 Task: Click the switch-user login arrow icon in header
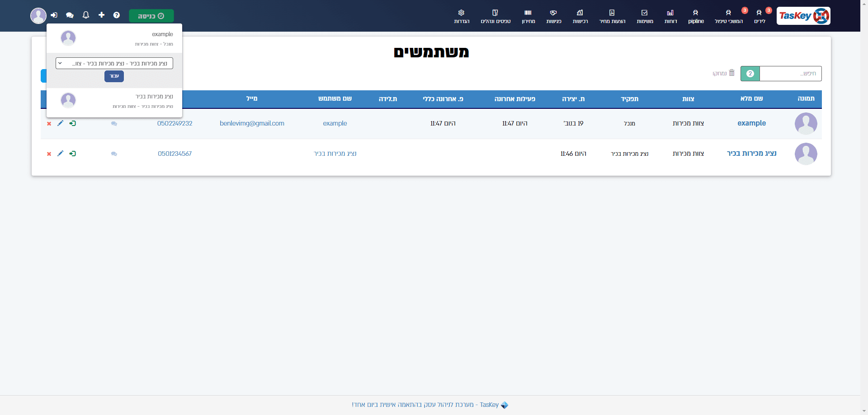pos(54,15)
